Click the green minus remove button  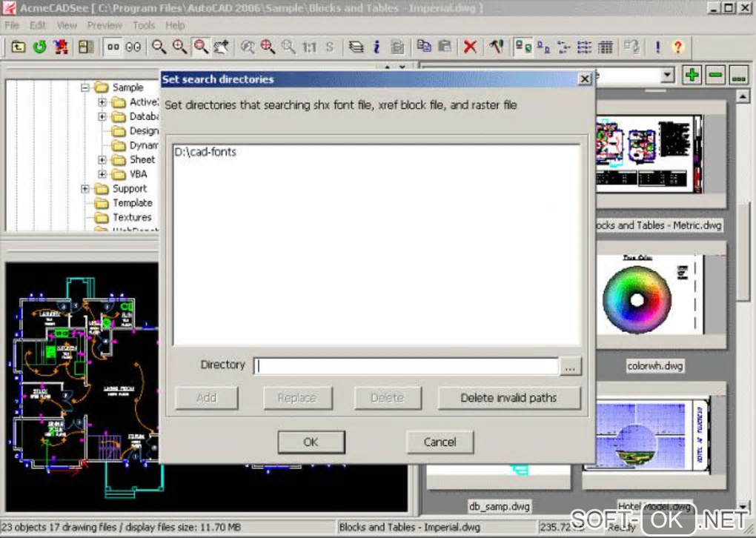click(715, 75)
